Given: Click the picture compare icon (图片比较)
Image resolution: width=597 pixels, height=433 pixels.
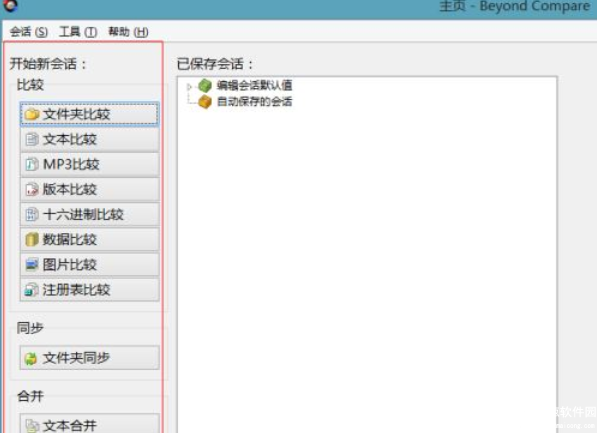Looking at the screenshot, I should click(32, 265).
